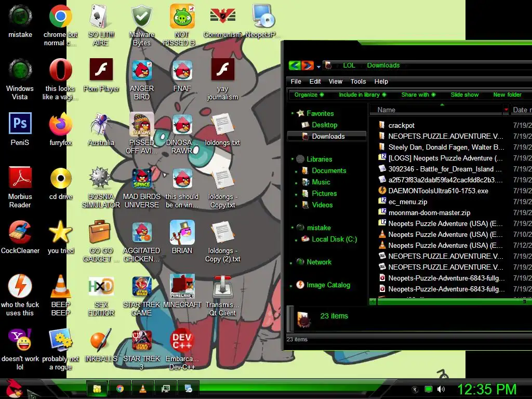The image size is (532, 399).
Task: Open the Australia spider icon
Action: [101, 129]
